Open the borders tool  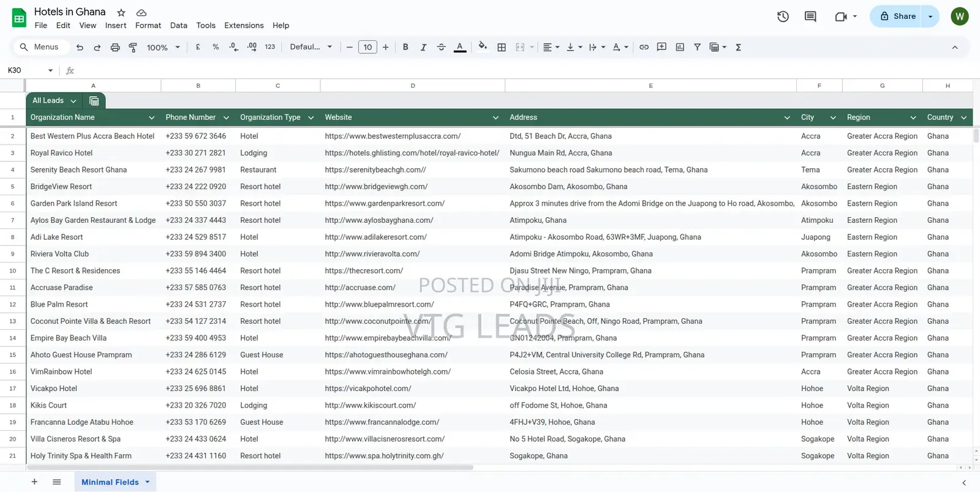502,47
